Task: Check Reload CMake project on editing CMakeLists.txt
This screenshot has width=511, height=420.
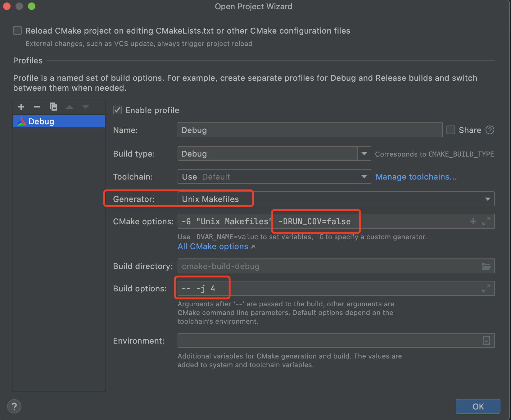Action: point(17,30)
